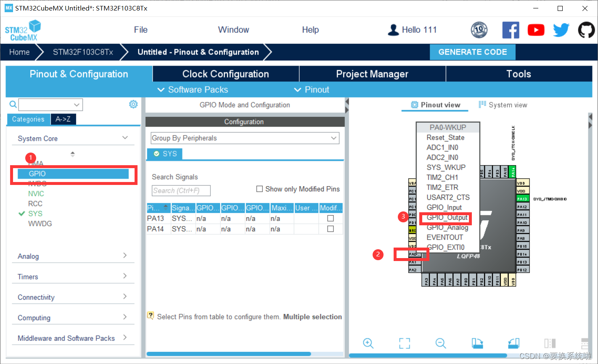The height and width of the screenshot is (364, 598).
Task: Open the File menu
Action: (x=141, y=30)
